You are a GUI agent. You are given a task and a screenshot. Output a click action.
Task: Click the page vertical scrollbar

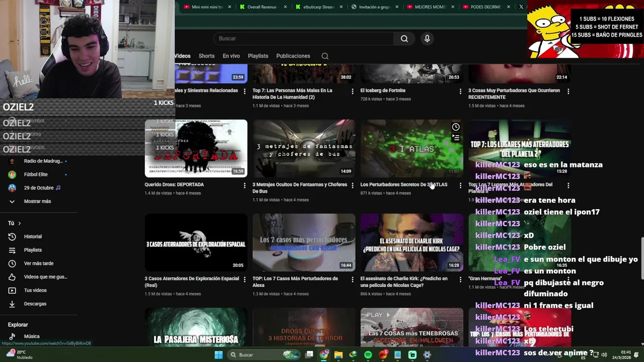641,258
